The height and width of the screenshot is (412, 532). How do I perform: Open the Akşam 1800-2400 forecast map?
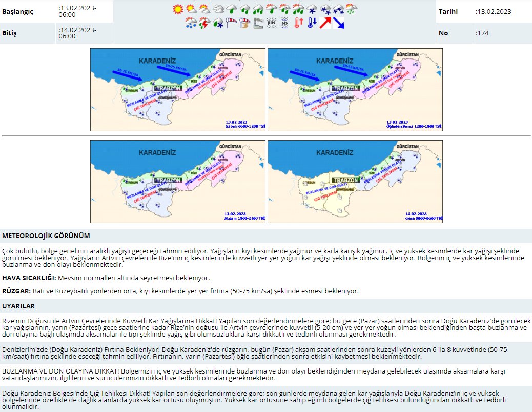click(178, 182)
